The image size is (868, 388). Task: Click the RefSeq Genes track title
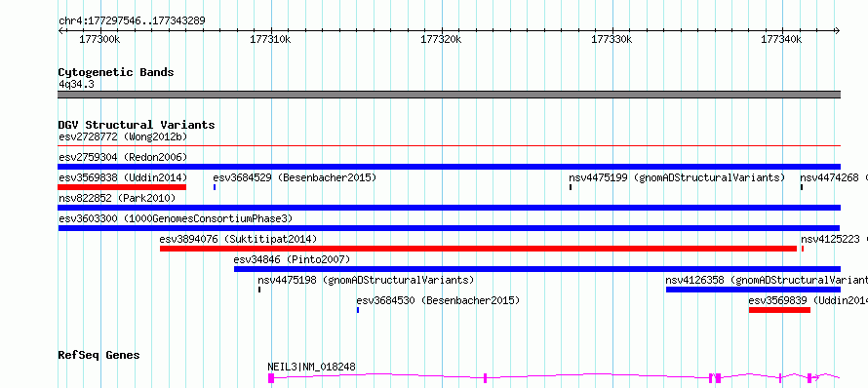(99, 355)
